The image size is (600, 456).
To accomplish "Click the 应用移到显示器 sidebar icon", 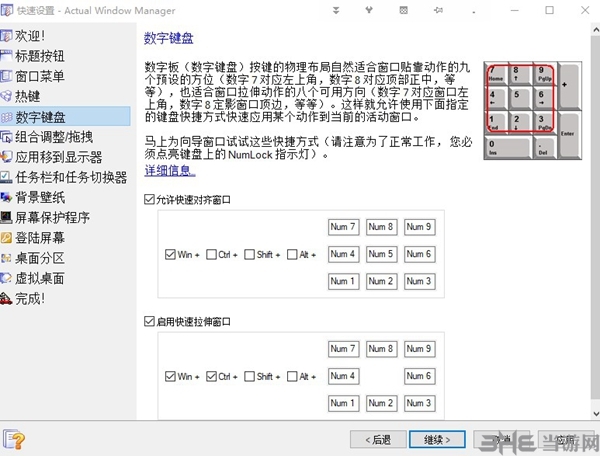I will coord(6,157).
